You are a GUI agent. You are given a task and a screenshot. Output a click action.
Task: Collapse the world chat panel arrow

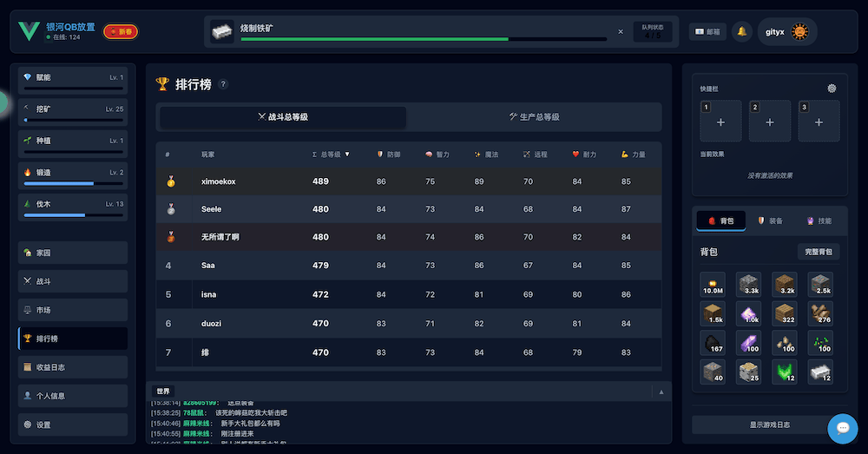click(x=661, y=391)
